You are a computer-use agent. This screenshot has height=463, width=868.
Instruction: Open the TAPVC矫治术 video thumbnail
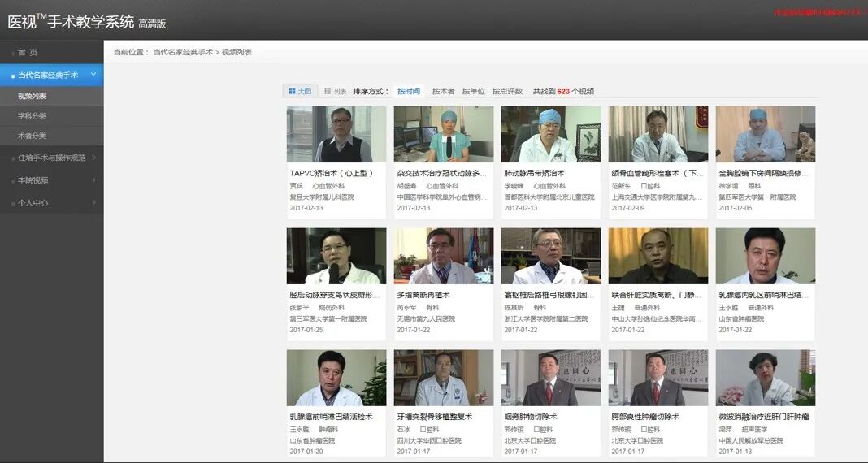pyautogui.click(x=336, y=134)
